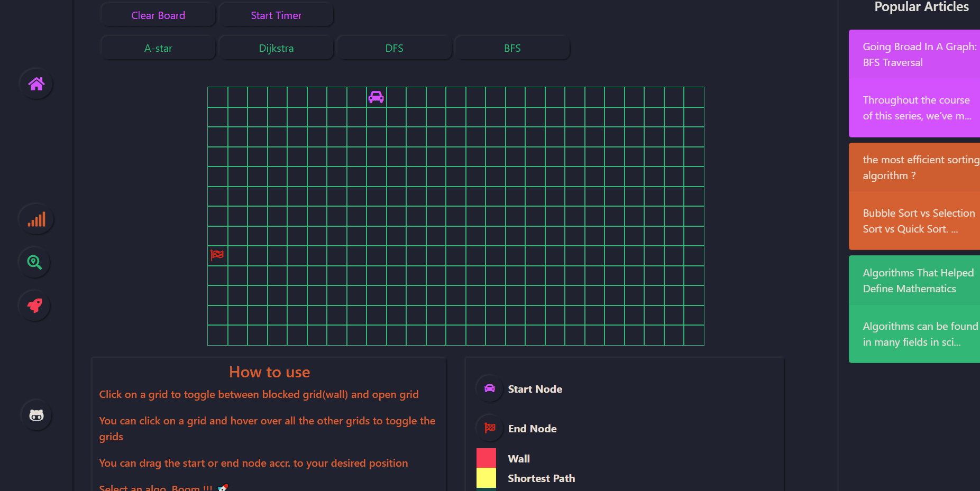Viewport: 980px width, 491px height.
Task: Click the yellow Shortest Path swatch
Action: 486,478
